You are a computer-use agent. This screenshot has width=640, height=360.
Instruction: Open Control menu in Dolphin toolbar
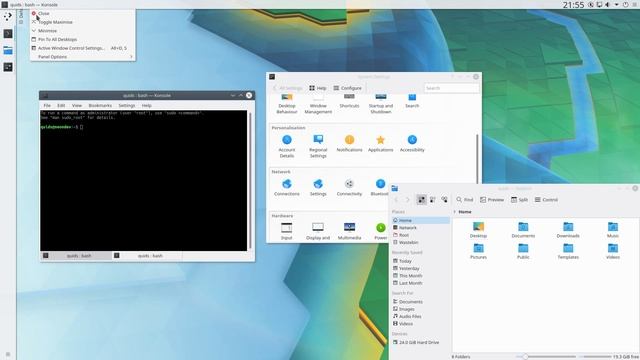click(546, 200)
